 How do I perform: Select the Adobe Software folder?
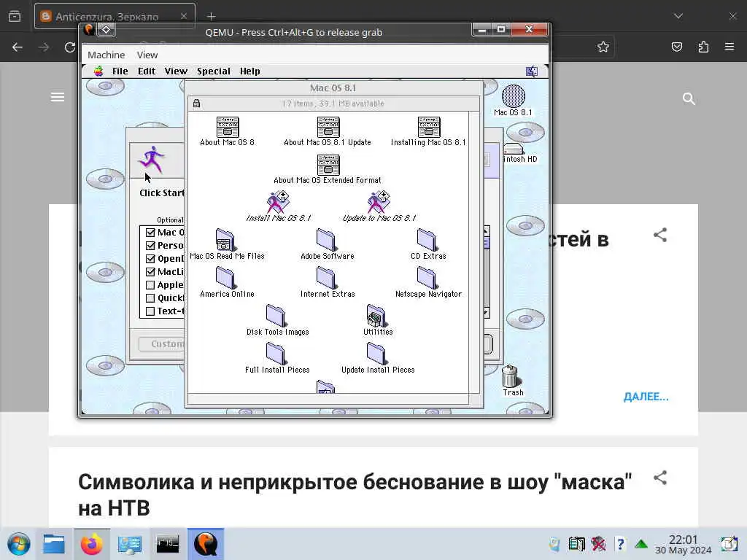click(x=326, y=240)
